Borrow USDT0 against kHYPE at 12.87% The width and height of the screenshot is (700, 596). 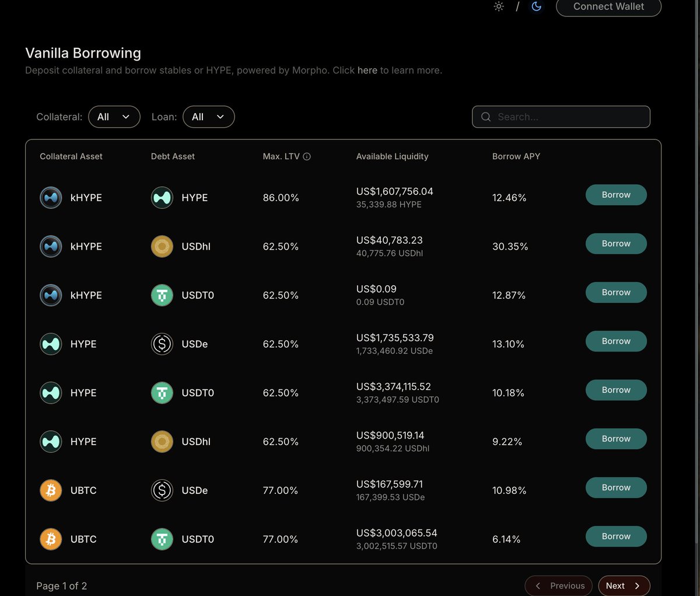coord(616,292)
